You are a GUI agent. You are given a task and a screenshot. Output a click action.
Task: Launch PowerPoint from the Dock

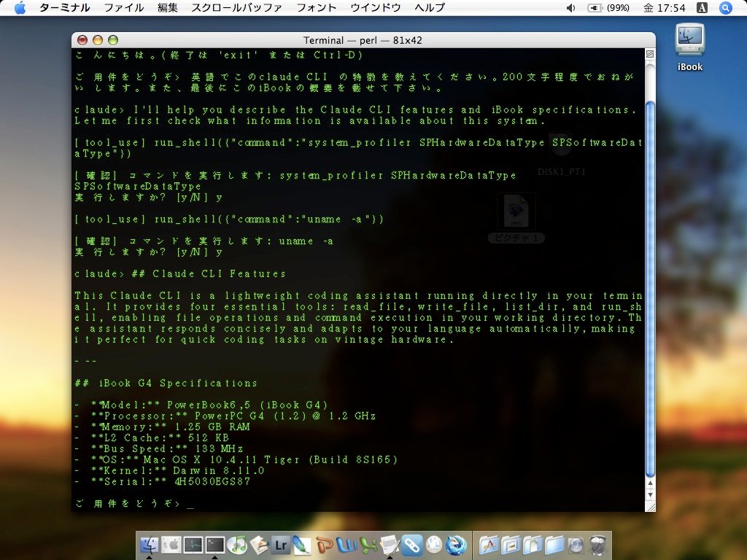point(325,545)
